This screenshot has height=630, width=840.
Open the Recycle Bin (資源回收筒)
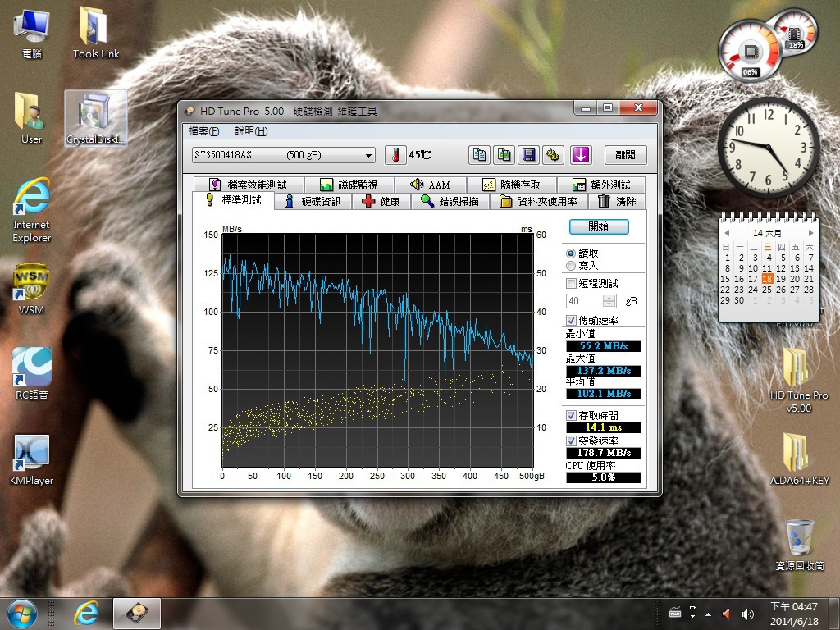[x=799, y=545]
